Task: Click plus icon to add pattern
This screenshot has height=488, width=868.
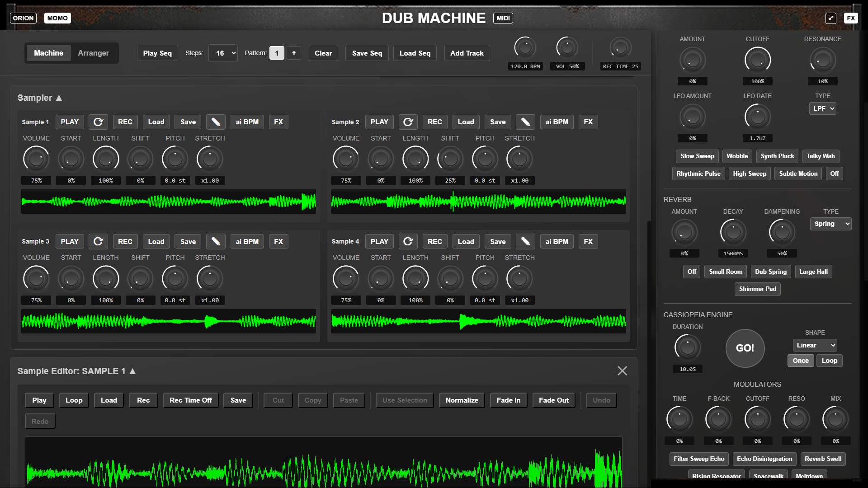Action: 294,53
